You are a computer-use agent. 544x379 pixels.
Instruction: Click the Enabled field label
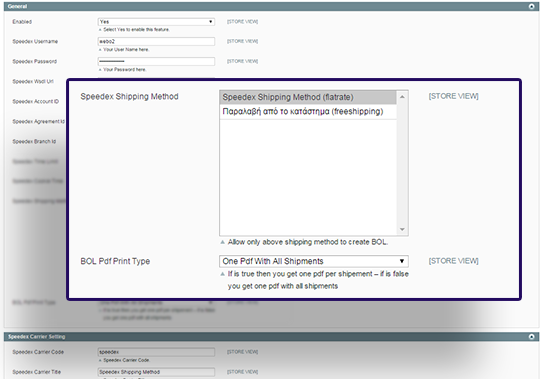click(x=22, y=22)
